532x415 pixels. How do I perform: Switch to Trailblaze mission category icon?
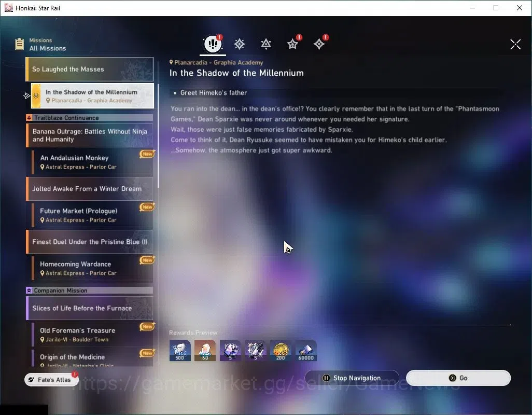coord(239,44)
